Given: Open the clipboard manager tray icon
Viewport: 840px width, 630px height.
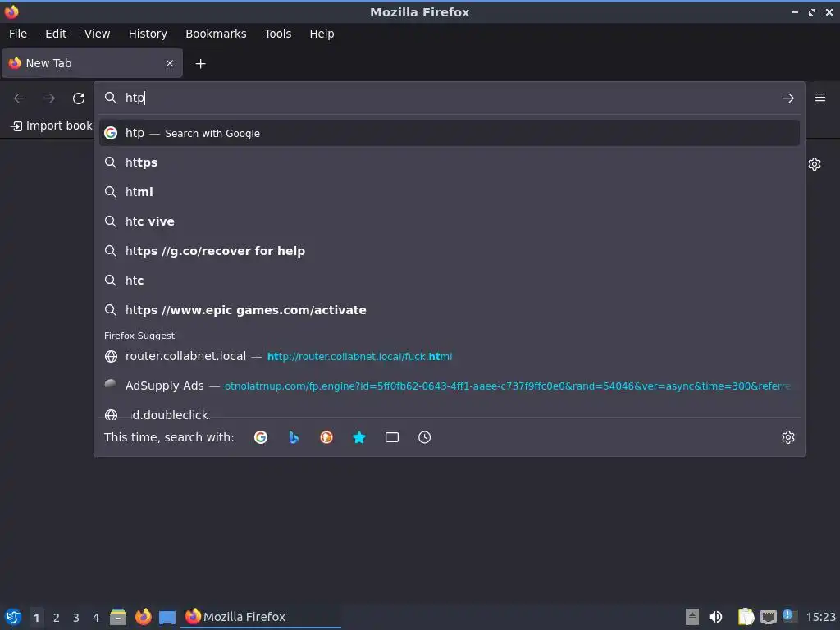Looking at the screenshot, I should click(746, 617).
